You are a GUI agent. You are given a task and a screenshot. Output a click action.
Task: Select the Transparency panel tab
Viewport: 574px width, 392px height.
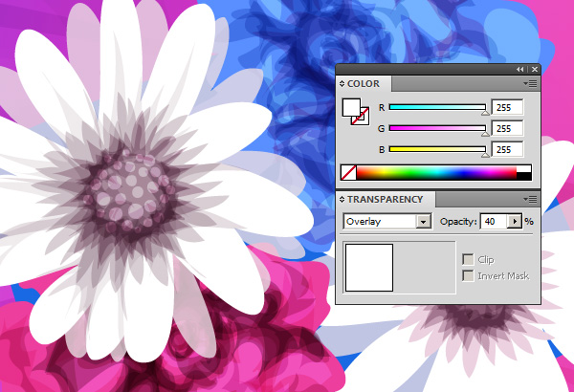[x=385, y=200]
